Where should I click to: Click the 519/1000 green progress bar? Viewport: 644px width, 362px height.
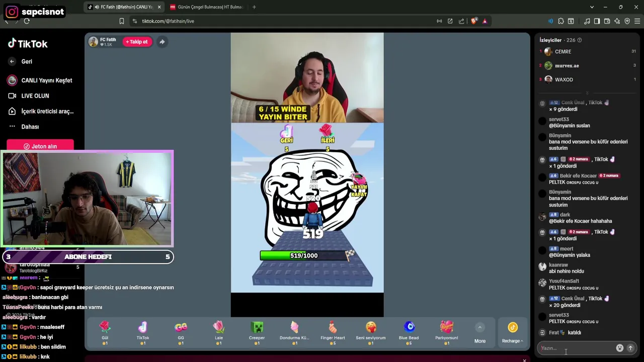click(303, 255)
